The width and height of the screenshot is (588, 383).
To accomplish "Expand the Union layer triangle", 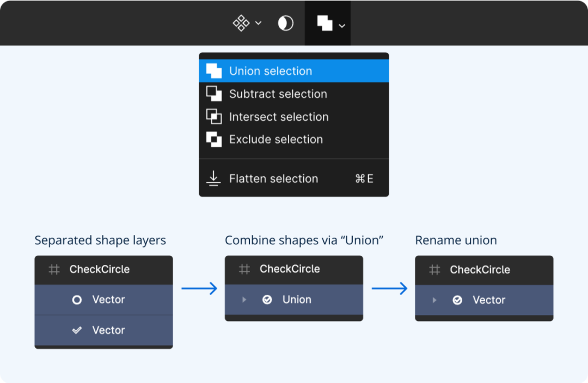I will (x=244, y=299).
